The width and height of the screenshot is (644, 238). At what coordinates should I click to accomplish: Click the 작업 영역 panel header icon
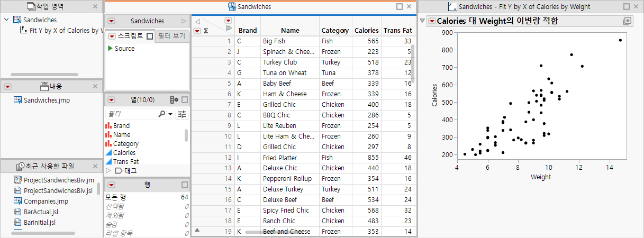[31, 7]
